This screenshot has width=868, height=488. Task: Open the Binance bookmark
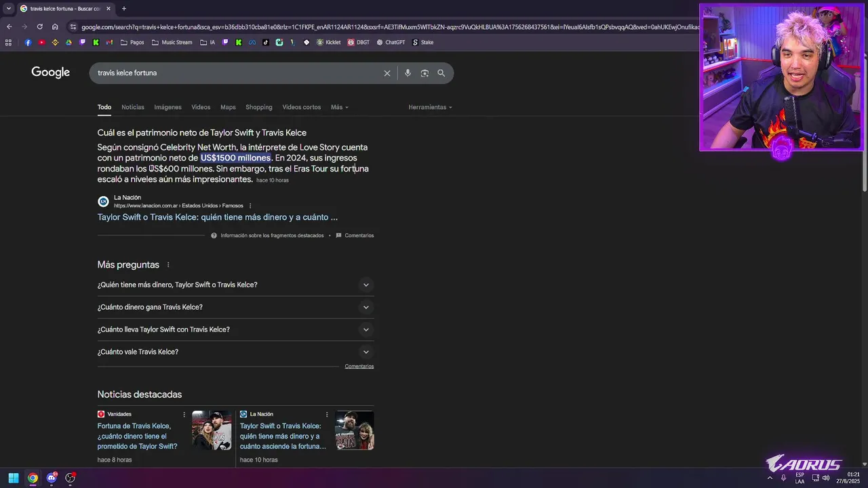point(55,42)
